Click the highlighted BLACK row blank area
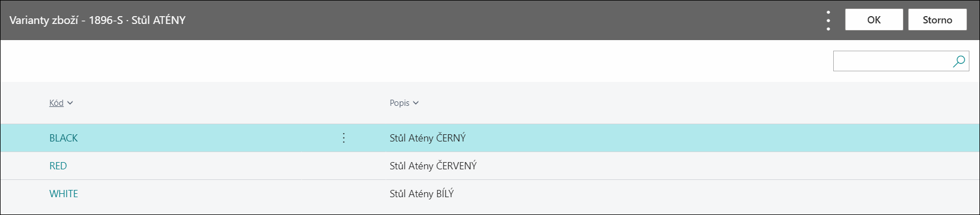The image size is (980, 215). click(726, 138)
